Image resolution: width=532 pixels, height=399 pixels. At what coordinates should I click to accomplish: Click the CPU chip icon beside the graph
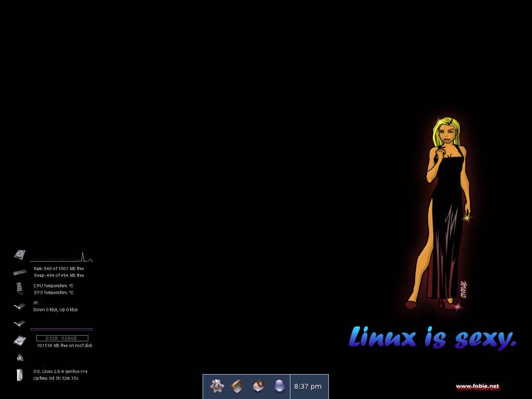tap(20, 255)
